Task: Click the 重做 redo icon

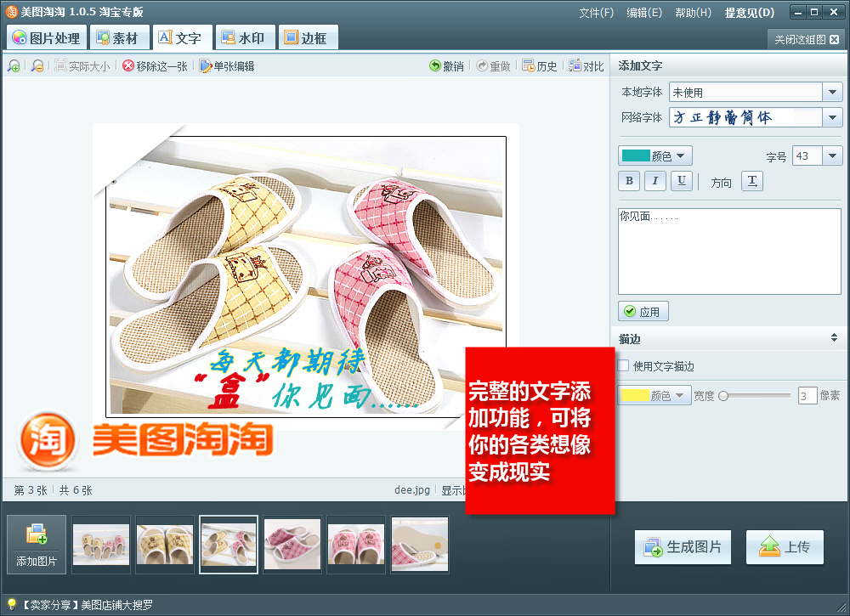Action: tap(493, 66)
